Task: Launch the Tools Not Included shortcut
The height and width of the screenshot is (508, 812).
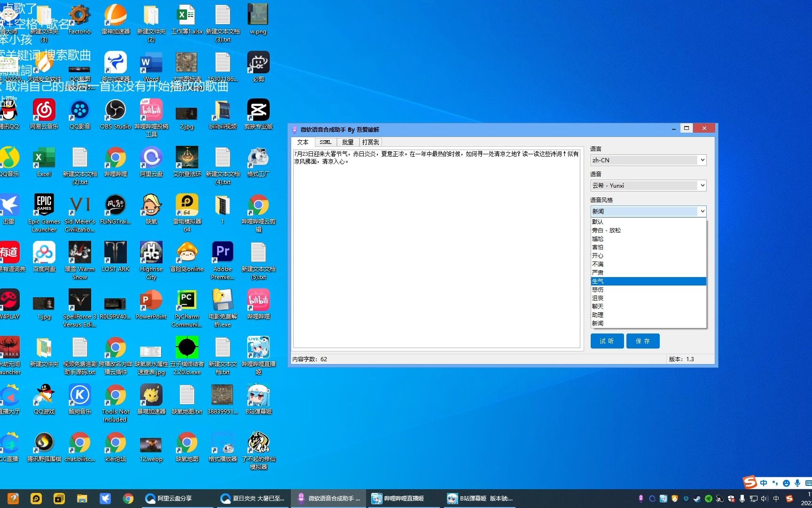Action: tap(116, 403)
